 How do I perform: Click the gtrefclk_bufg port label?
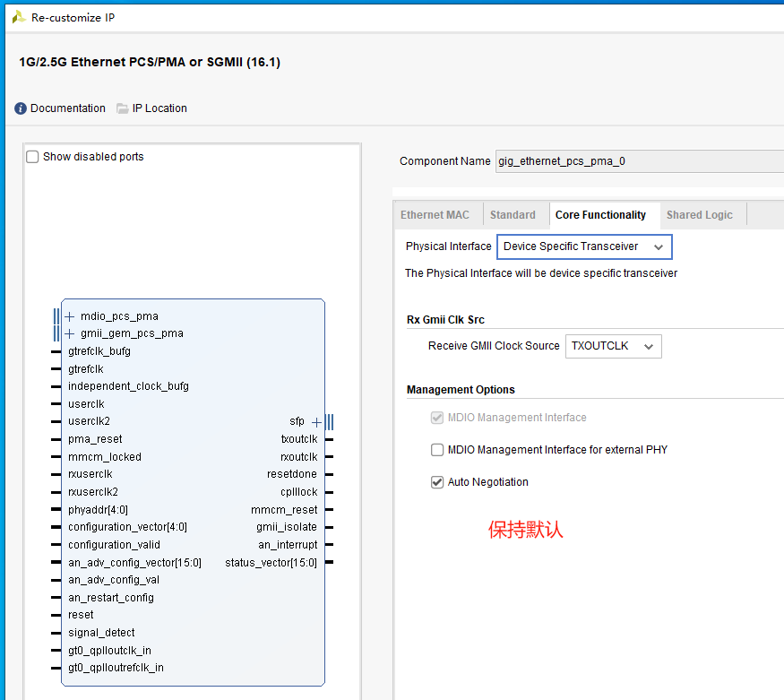point(99,351)
